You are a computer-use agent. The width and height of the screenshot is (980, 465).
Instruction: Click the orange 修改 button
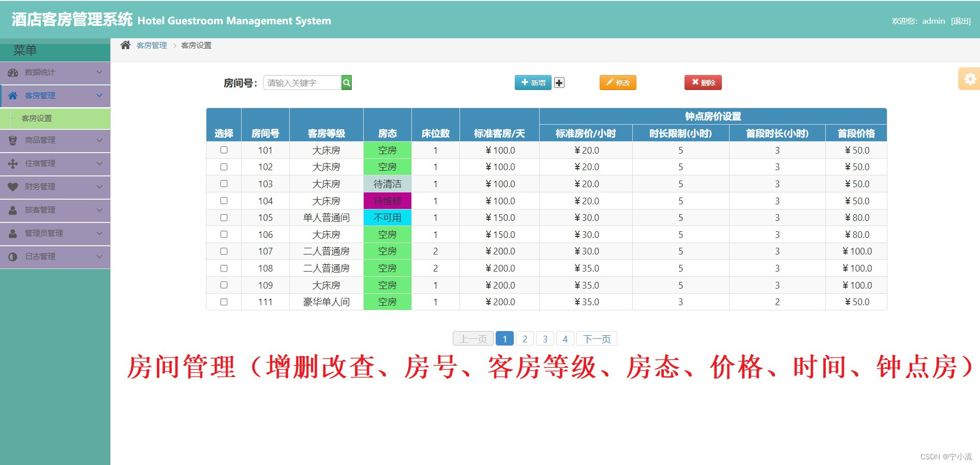tap(618, 83)
